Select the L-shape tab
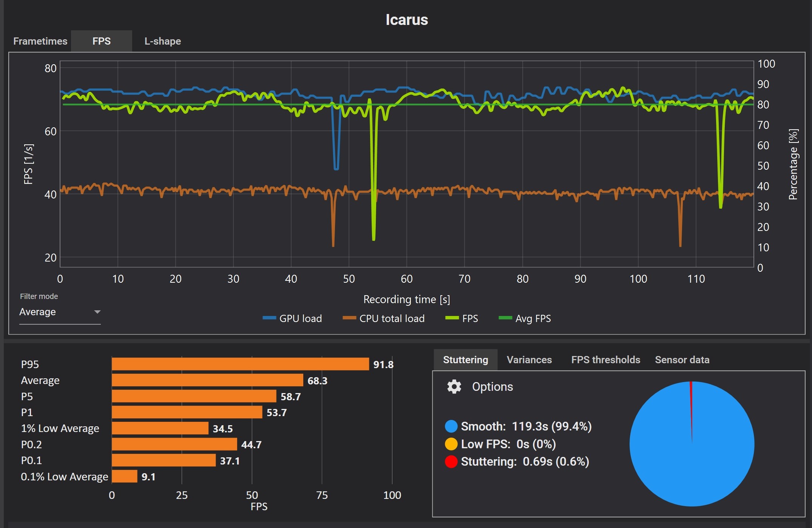Screen dimensions: 812x528 click(x=162, y=41)
